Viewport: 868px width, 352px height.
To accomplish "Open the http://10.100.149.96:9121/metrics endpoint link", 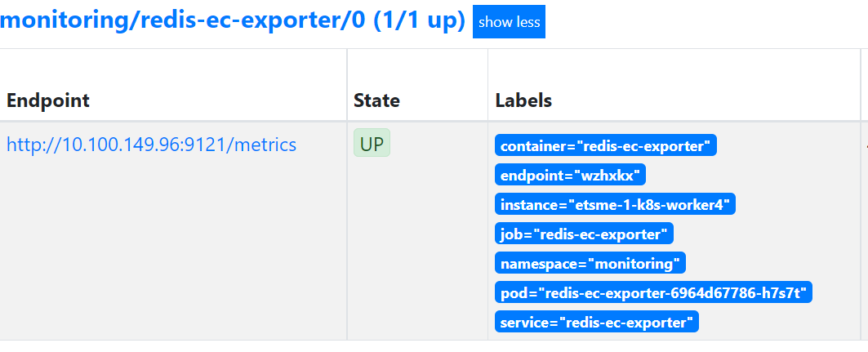I will pos(151,145).
